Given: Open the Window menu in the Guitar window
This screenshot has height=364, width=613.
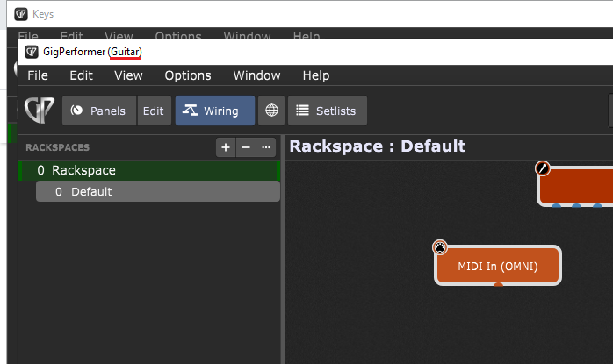Looking at the screenshot, I should (x=256, y=75).
